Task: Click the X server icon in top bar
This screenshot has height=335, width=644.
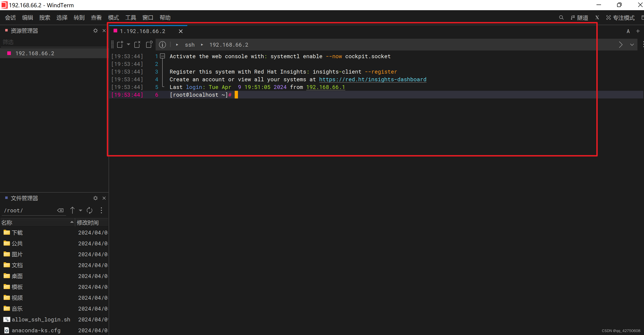Action: point(597,17)
